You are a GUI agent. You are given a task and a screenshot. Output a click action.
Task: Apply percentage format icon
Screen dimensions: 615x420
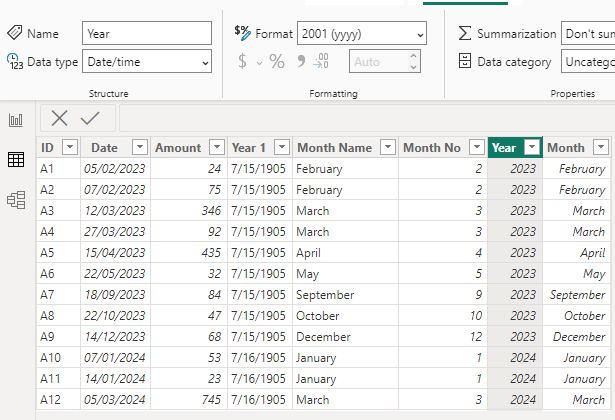coord(277,61)
